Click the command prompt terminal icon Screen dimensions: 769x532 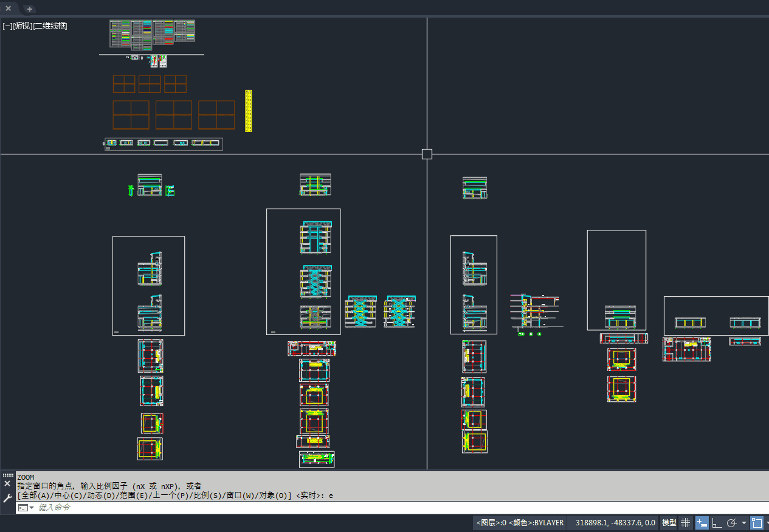pyautogui.click(x=22, y=507)
